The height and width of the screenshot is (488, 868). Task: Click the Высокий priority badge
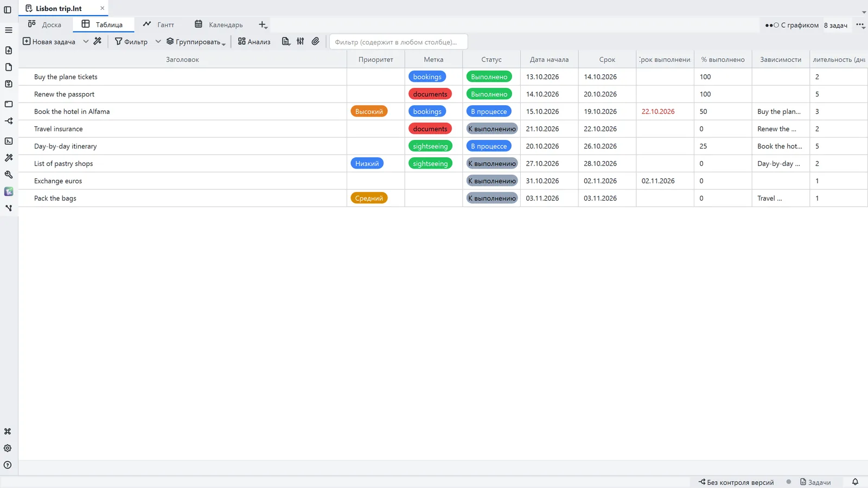click(369, 112)
